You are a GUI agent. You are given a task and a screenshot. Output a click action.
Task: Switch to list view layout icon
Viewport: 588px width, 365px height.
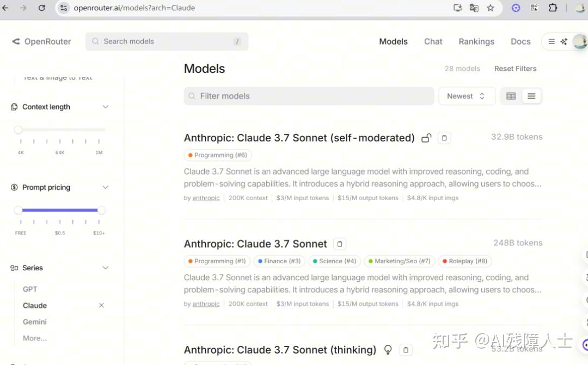[531, 96]
